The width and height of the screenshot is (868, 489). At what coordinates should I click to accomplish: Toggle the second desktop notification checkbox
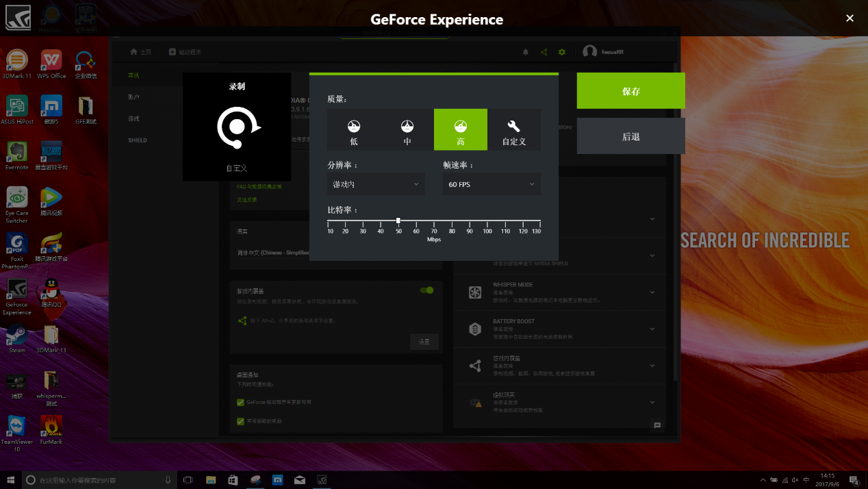pos(240,421)
